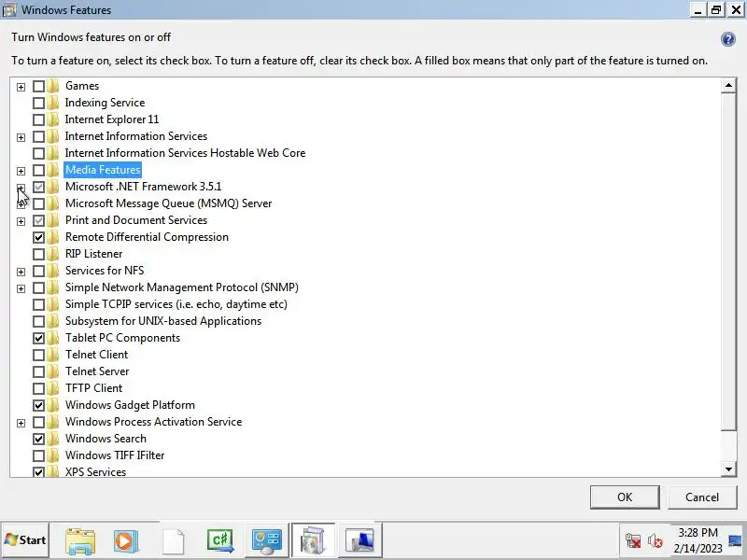The width and height of the screenshot is (747, 560).
Task: Click the OK button
Action: pyautogui.click(x=625, y=497)
